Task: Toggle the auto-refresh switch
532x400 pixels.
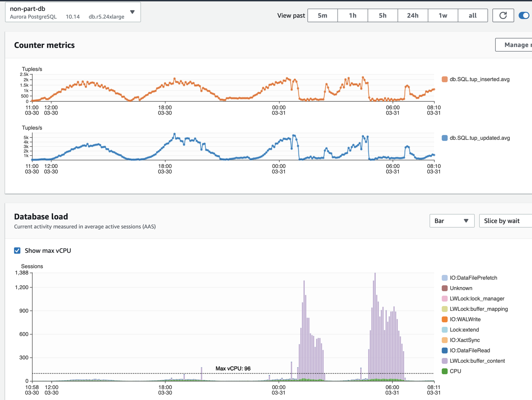Action: pyautogui.click(x=524, y=15)
